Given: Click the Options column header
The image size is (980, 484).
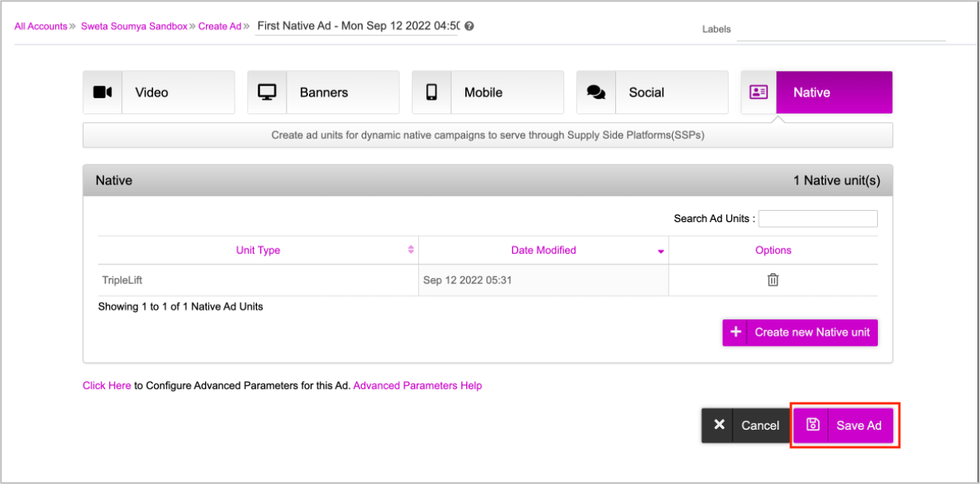Looking at the screenshot, I should point(773,250).
